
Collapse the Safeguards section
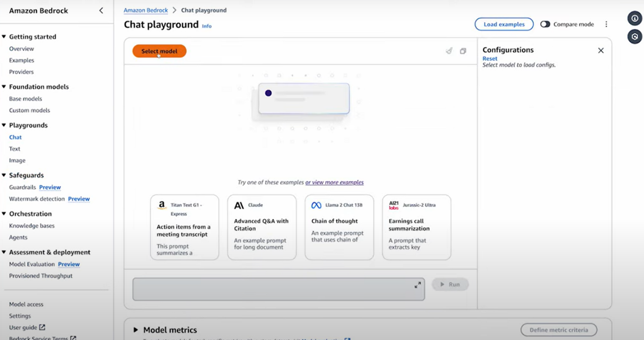4,175
